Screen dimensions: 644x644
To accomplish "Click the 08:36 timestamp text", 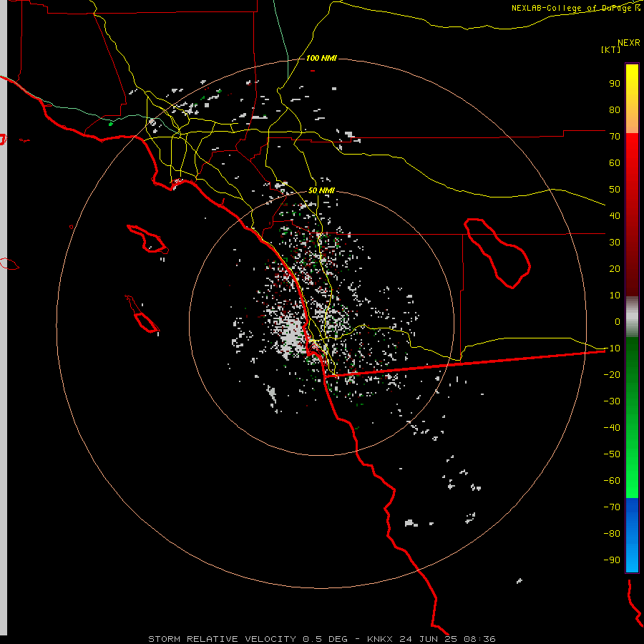I will (x=479, y=639).
